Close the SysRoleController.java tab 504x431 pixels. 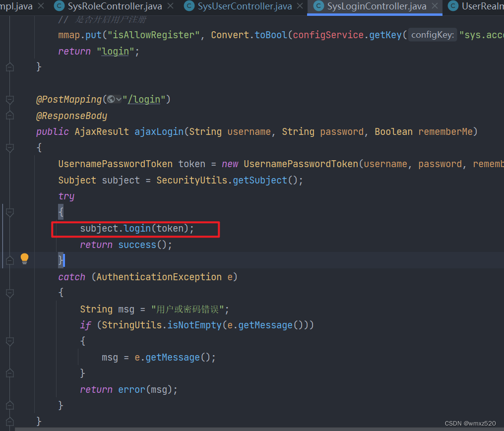(x=171, y=6)
